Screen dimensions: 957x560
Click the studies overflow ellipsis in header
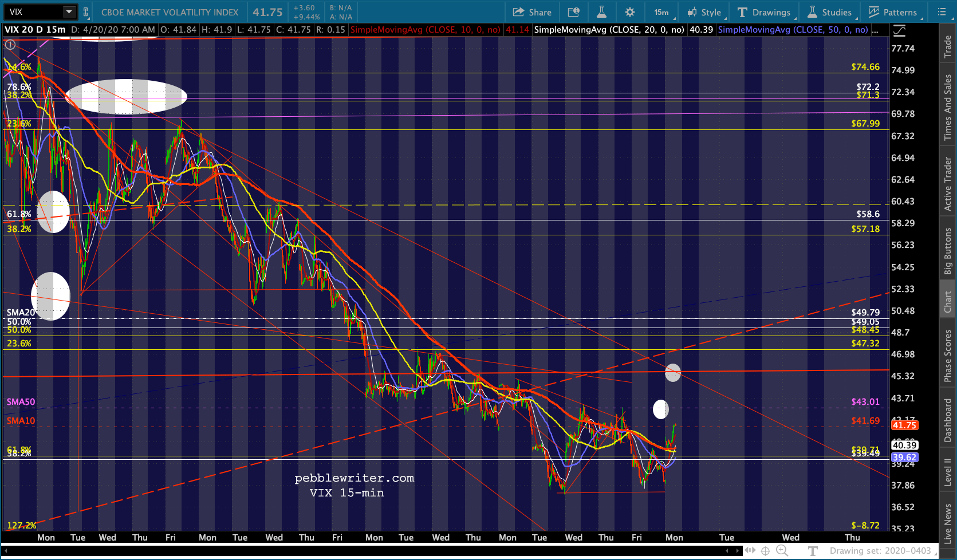coord(875,30)
